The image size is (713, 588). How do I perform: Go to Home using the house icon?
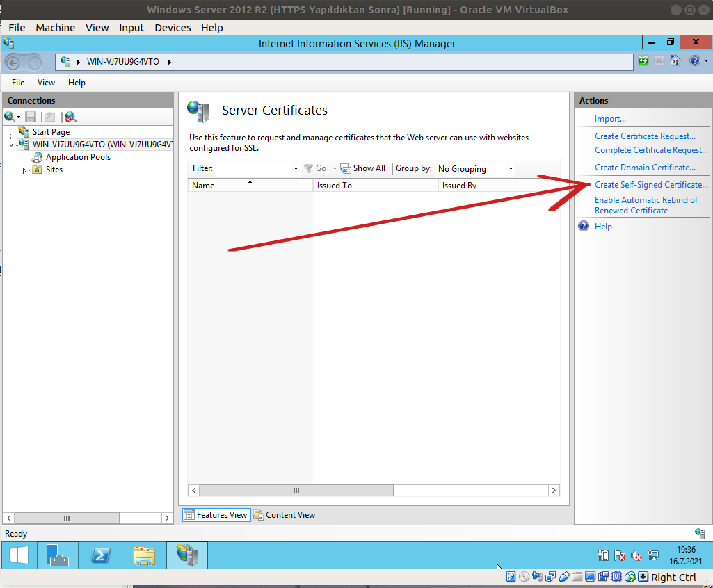pyautogui.click(x=675, y=61)
